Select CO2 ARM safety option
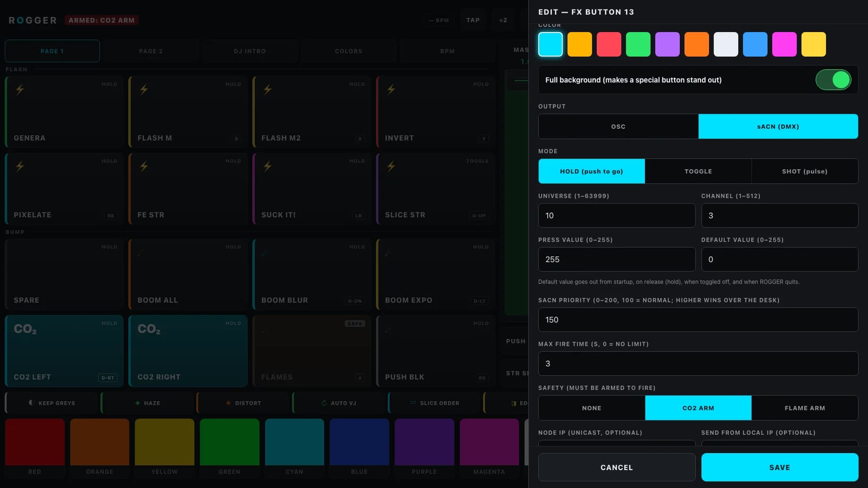This screenshot has height=488, width=868. tap(698, 408)
